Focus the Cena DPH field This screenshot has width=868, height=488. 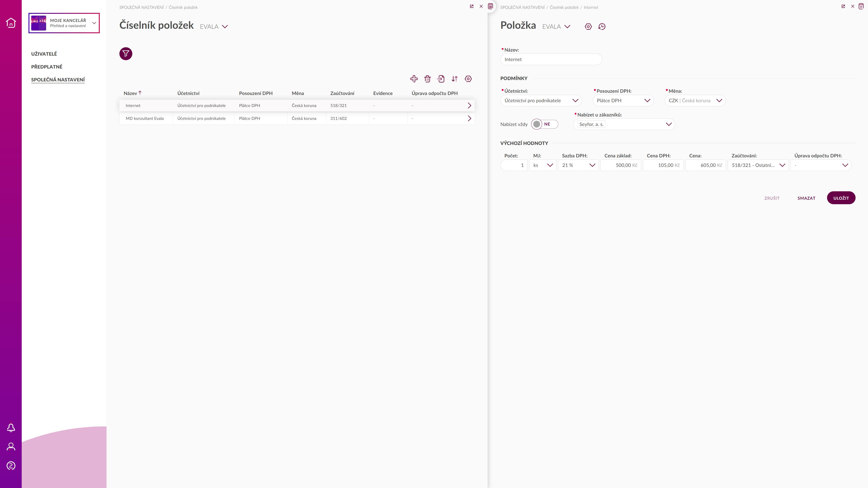[x=663, y=165]
